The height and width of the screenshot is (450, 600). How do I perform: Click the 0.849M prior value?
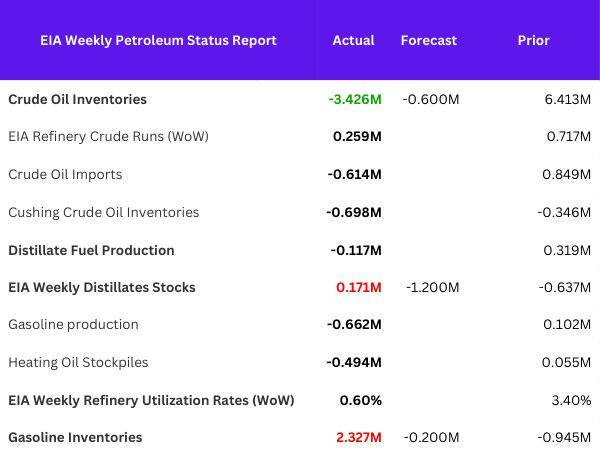567,174
